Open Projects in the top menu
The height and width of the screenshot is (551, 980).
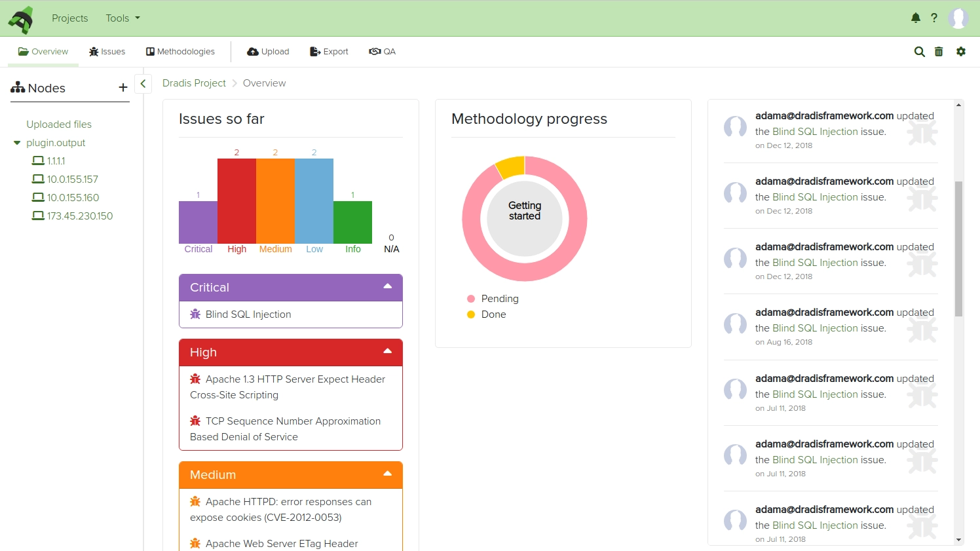(70, 18)
